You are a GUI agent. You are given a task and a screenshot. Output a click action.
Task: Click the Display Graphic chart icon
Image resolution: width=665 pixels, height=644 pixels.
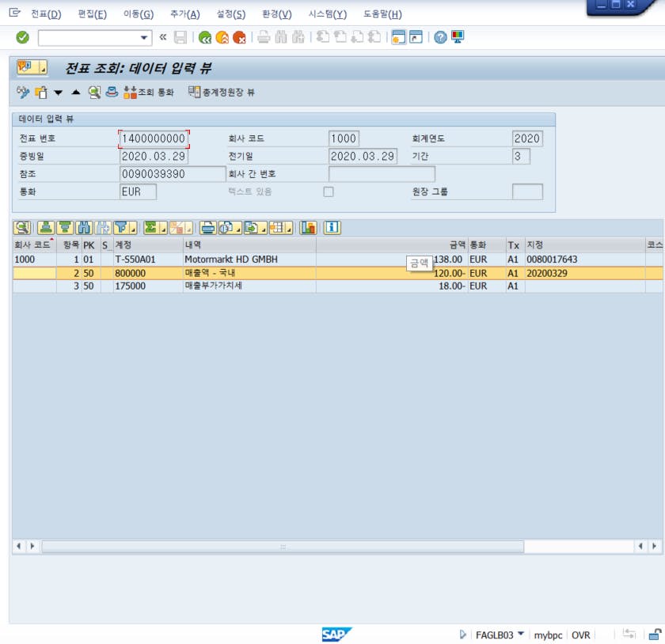point(308,228)
